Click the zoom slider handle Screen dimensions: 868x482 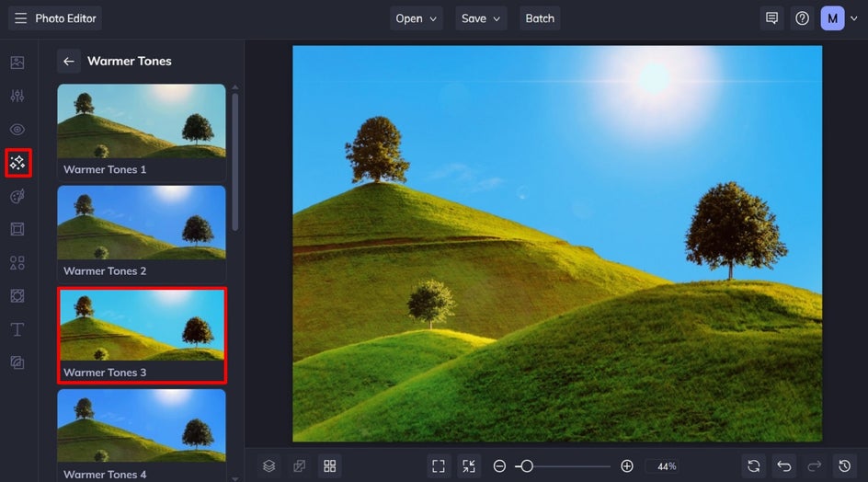(x=527, y=466)
